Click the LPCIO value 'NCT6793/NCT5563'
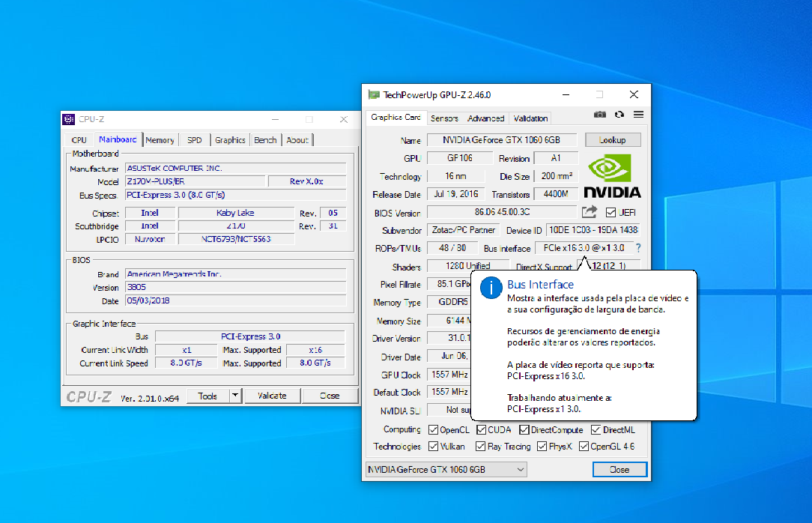The height and width of the screenshot is (523, 812). [236, 239]
